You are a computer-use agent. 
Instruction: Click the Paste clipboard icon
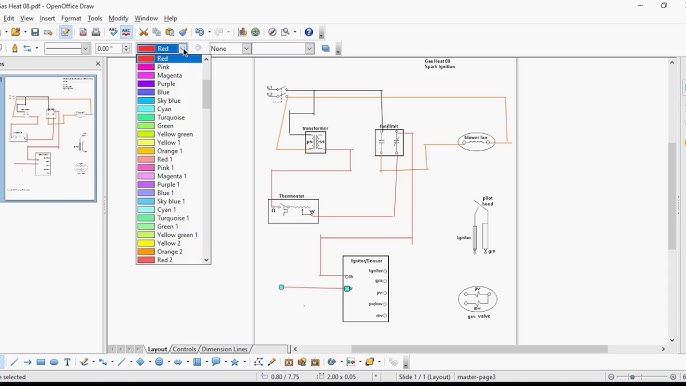click(x=170, y=32)
